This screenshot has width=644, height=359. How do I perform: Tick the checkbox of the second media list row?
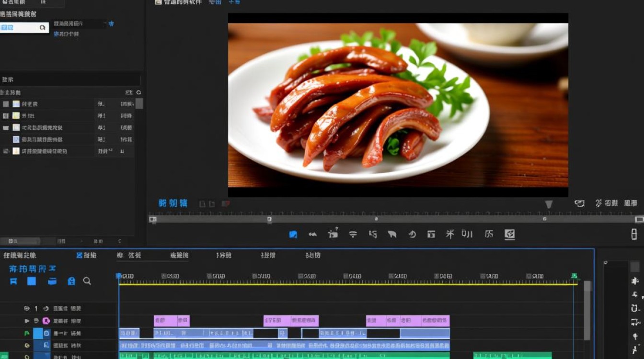(x=6, y=116)
